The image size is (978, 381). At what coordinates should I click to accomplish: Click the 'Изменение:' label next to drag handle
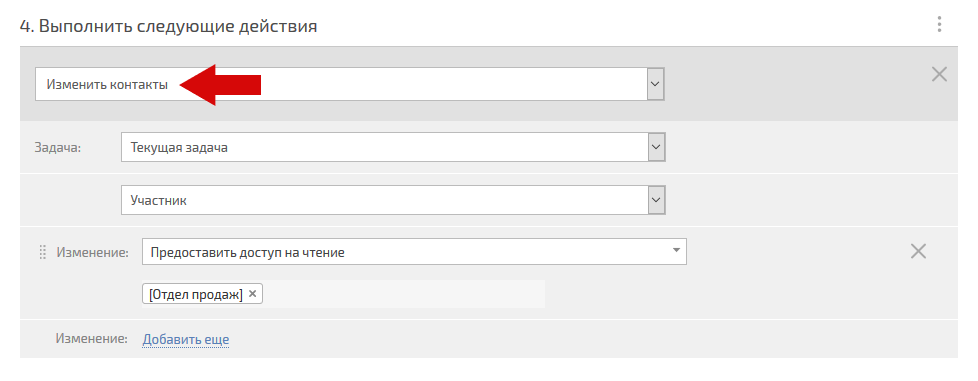[x=92, y=252]
